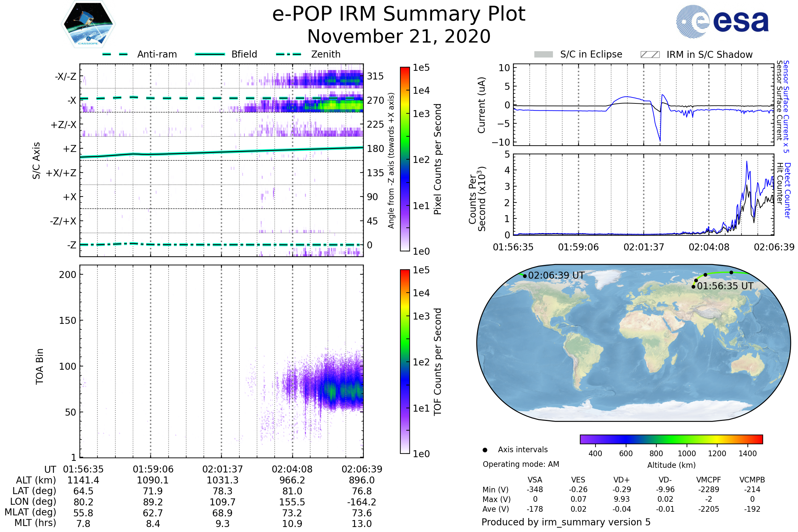Click the Altitude (km) horizontal colorbar
The height and width of the screenshot is (532, 798).
(671, 439)
